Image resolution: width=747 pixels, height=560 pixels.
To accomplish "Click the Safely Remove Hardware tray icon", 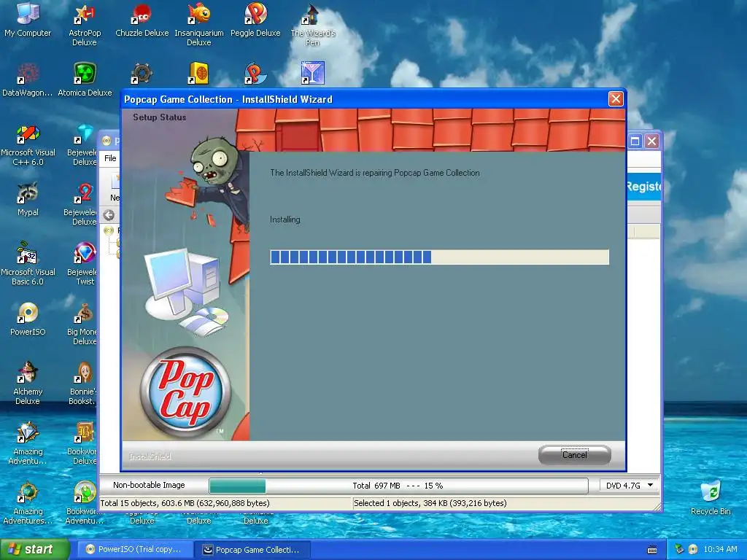I will coord(679,549).
